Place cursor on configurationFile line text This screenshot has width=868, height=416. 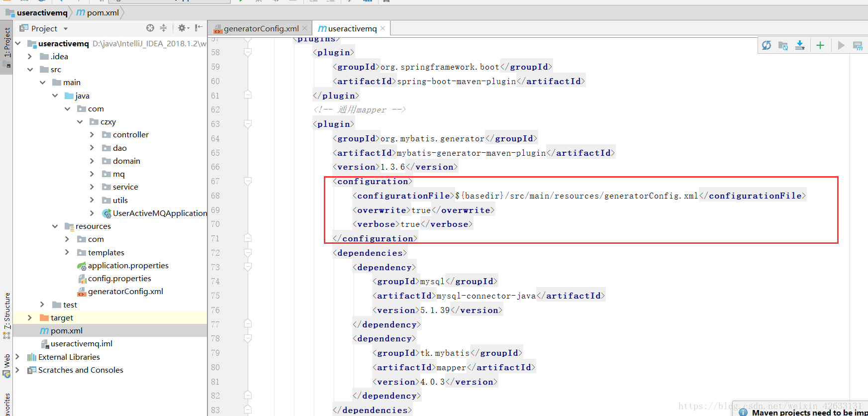point(579,196)
